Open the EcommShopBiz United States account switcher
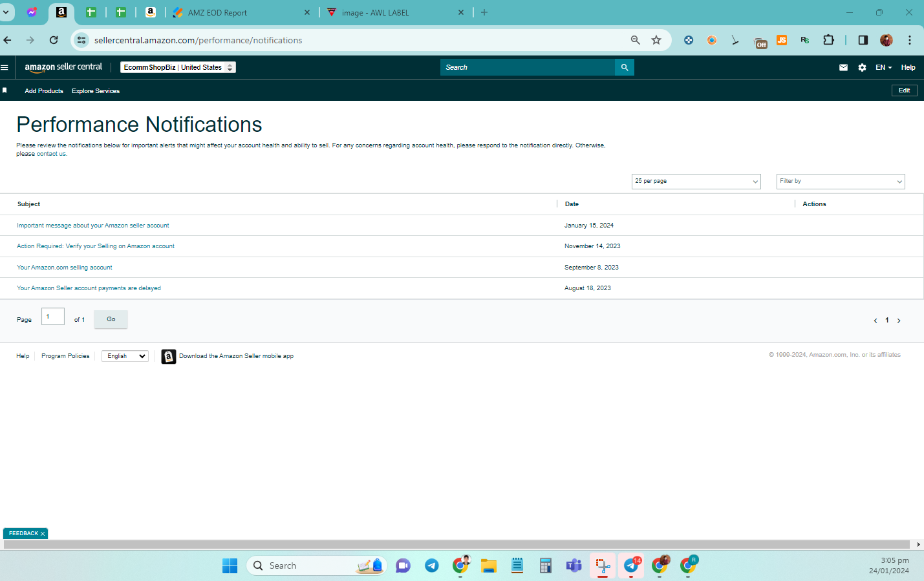This screenshot has width=924, height=581. (178, 67)
